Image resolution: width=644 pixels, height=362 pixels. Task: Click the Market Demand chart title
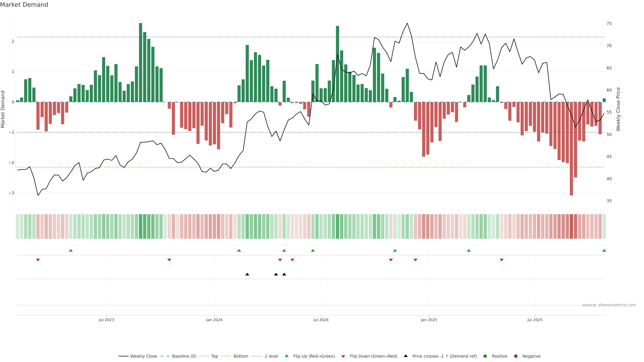(x=24, y=5)
